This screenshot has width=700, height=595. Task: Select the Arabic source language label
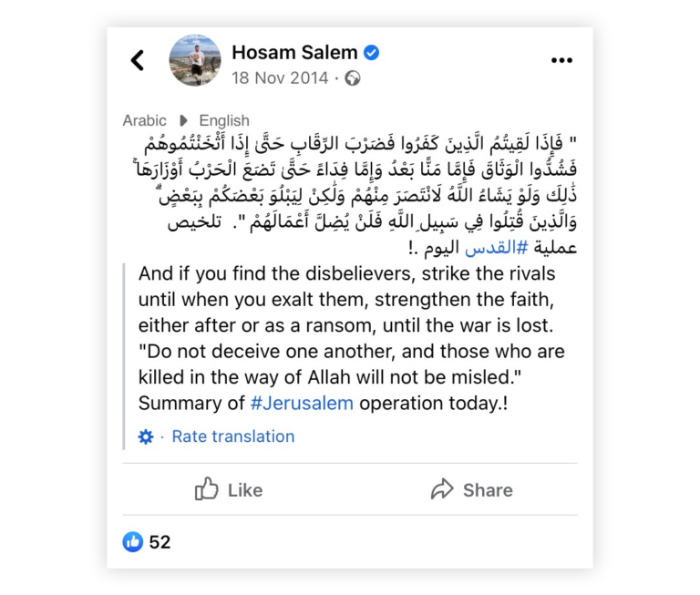(144, 120)
